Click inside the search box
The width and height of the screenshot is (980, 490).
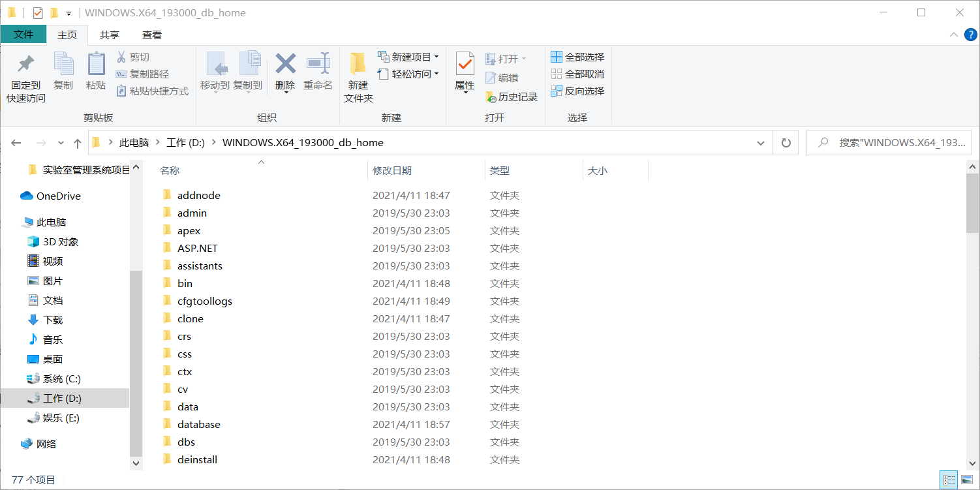[887, 142]
